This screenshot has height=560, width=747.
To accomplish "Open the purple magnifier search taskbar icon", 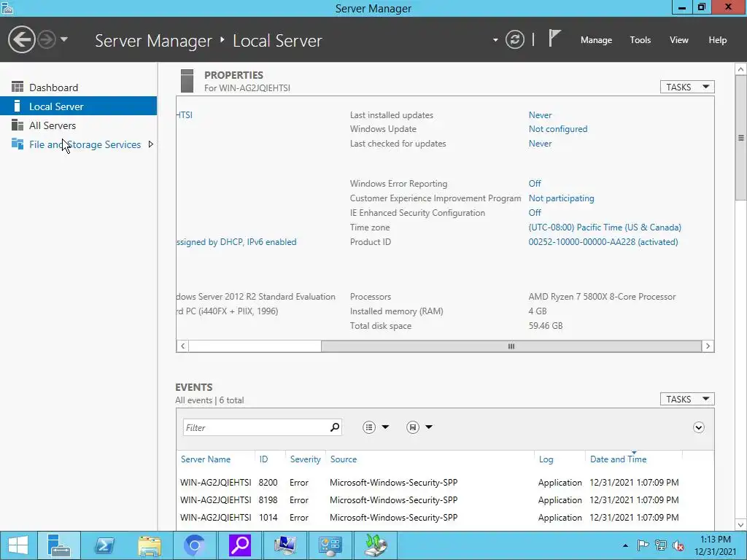I will point(239,545).
